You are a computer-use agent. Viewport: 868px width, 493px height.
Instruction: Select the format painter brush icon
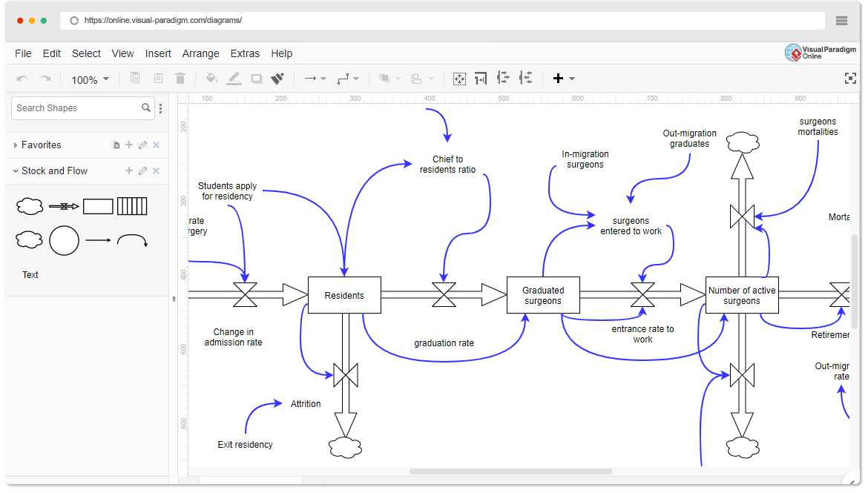276,78
